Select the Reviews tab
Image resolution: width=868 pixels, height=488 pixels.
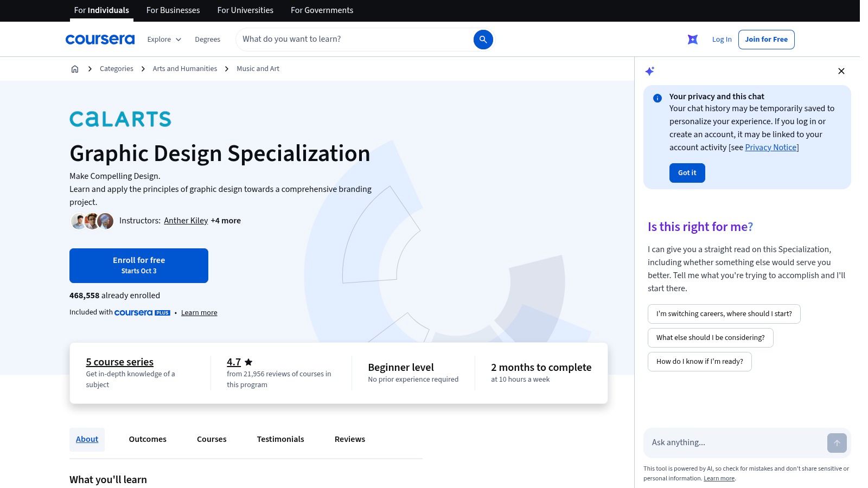[x=350, y=439]
